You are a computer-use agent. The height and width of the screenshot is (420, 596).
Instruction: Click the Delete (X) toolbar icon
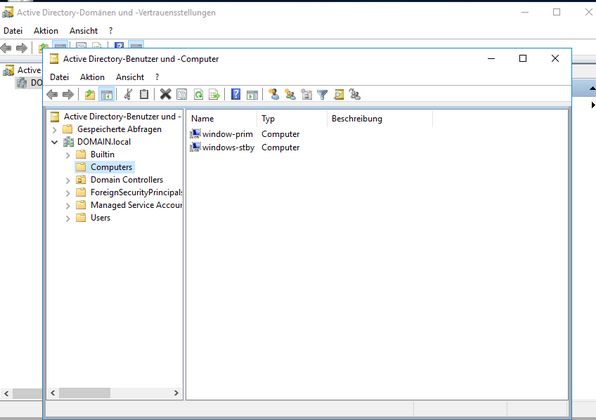click(x=165, y=94)
